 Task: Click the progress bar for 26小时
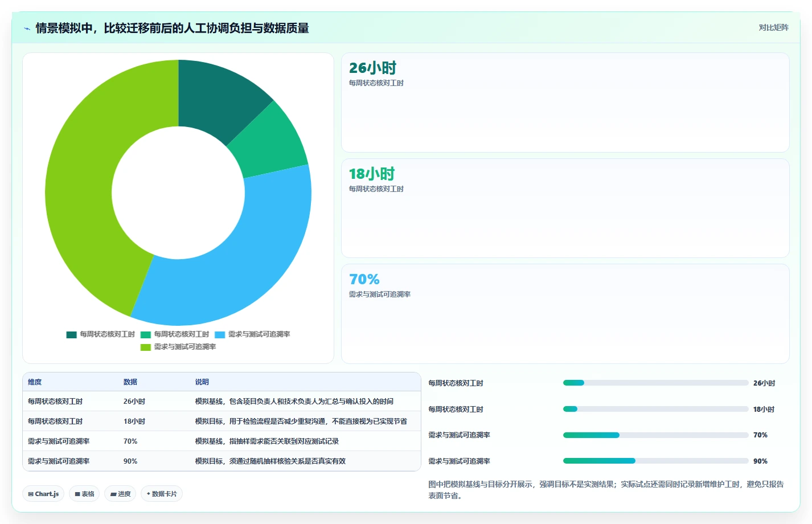655,383
